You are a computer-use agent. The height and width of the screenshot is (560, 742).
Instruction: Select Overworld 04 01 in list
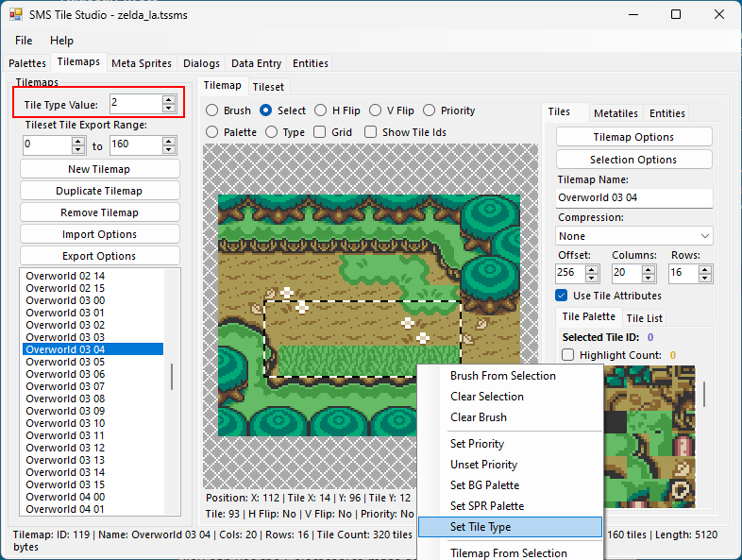coord(93,509)
